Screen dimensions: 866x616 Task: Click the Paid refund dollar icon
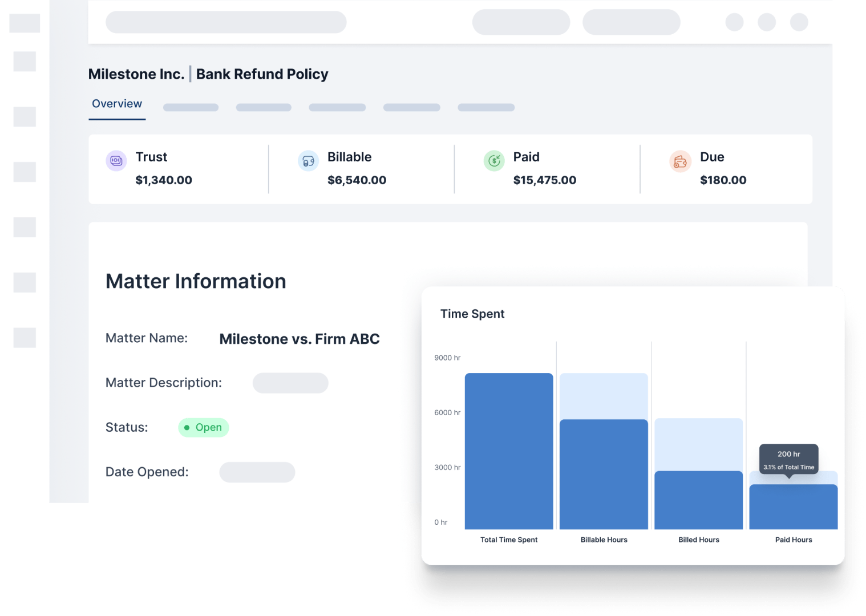coord(494,161)
